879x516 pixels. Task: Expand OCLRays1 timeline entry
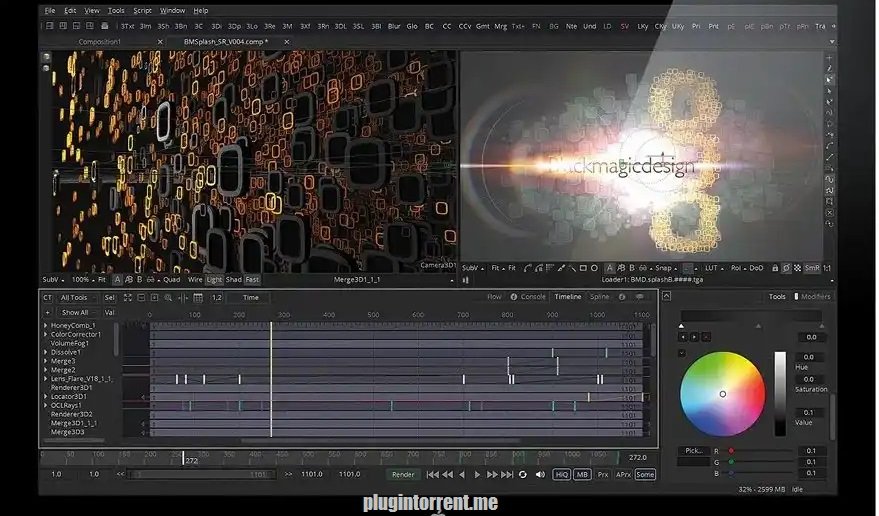[45, 406]
